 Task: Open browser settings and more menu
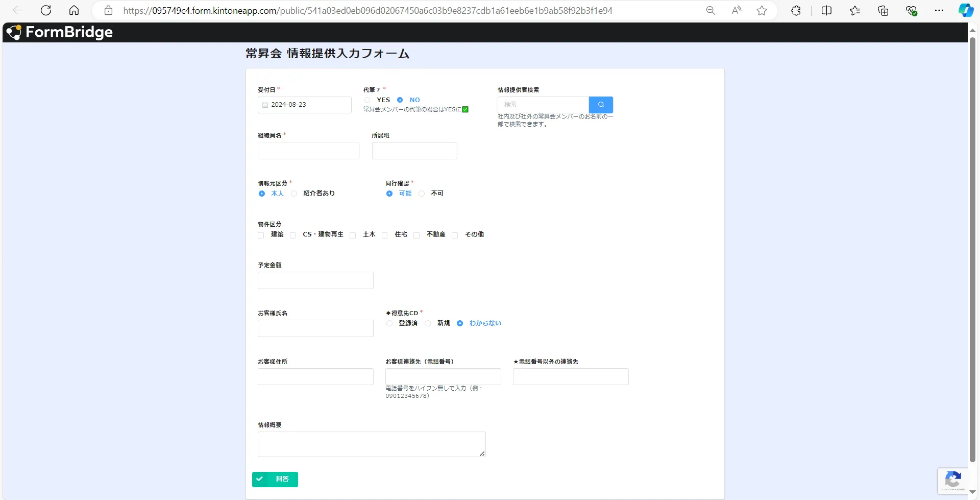coord(939,10)
